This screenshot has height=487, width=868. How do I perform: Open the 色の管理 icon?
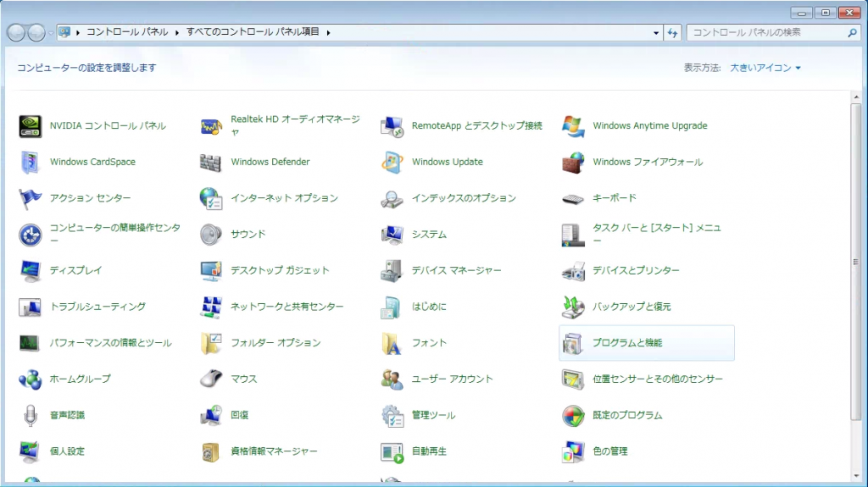pos(573,451)
